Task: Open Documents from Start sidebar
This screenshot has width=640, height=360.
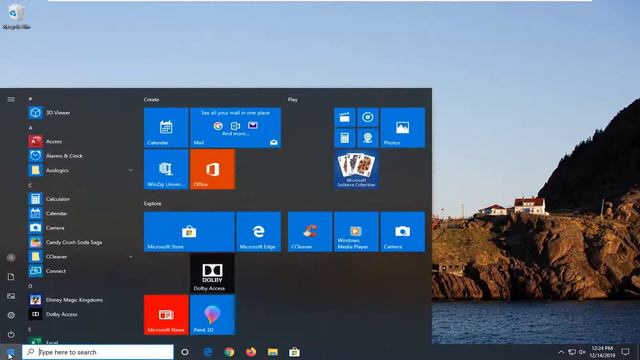Action: click(x=11, y=277)
